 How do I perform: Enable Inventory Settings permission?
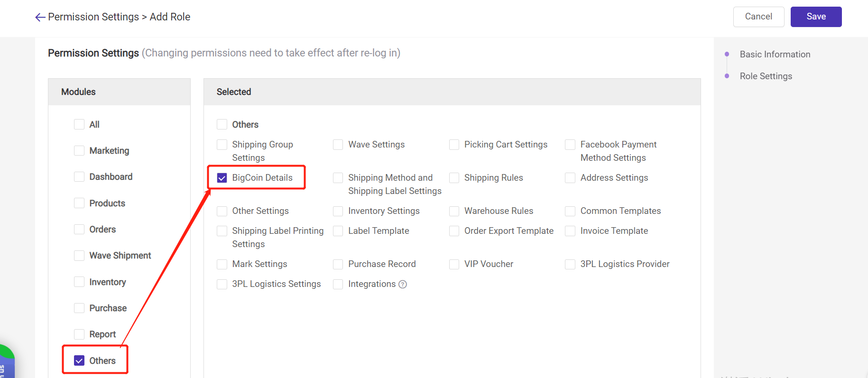click(x=338, y=211)
